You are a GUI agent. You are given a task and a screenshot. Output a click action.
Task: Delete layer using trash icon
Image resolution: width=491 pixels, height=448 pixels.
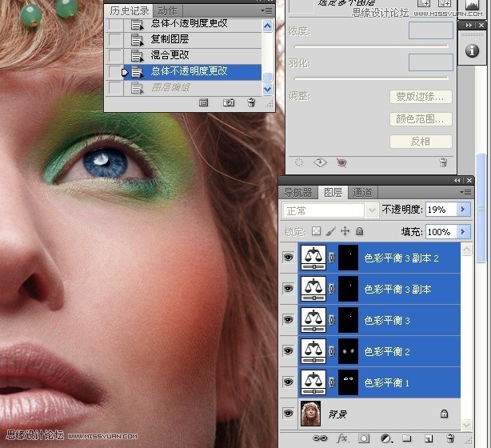tap(449, 438)
